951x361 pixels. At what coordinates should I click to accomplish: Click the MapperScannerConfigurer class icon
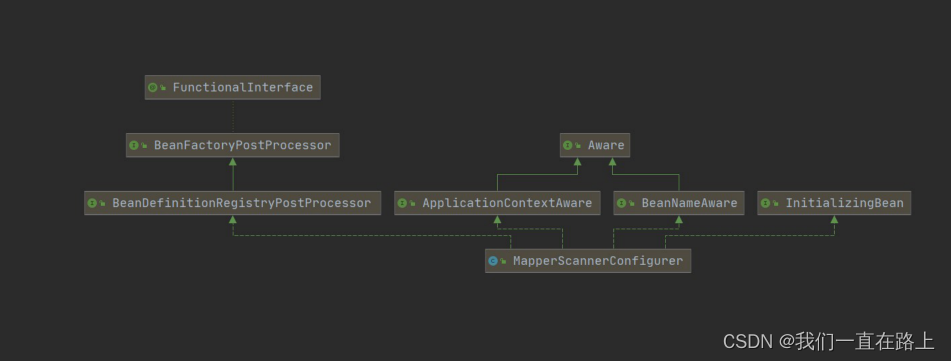point(493,260)
